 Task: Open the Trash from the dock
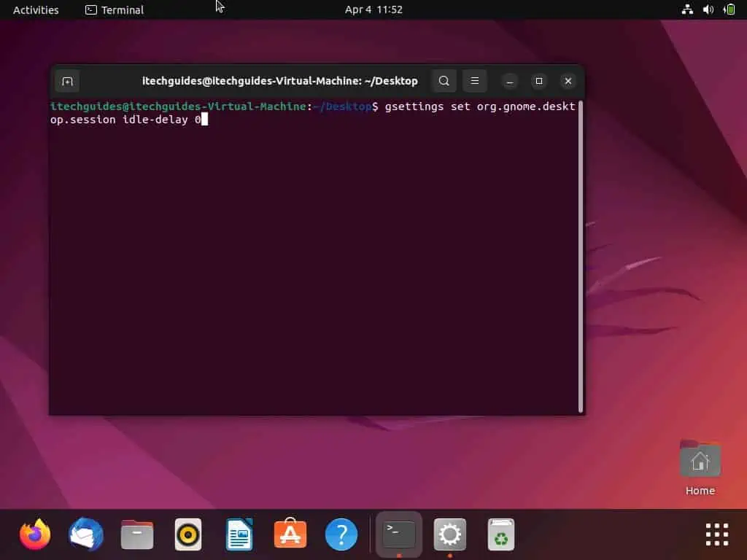click(x=500, y=534)
